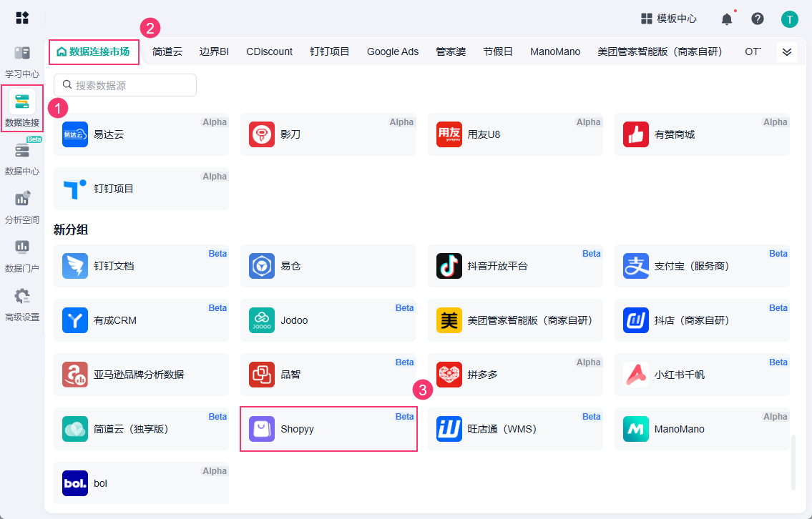Open the app launcher logo icon
Screen dimensions: 812x519
pos(22,18)
